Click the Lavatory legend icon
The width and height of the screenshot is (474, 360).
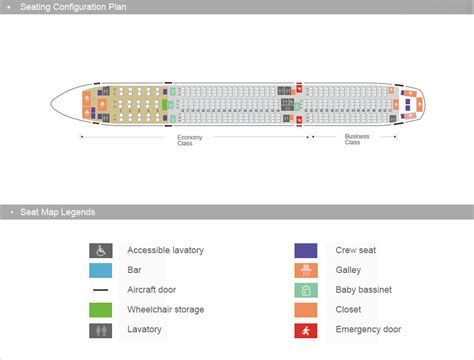tap(101, 331)
